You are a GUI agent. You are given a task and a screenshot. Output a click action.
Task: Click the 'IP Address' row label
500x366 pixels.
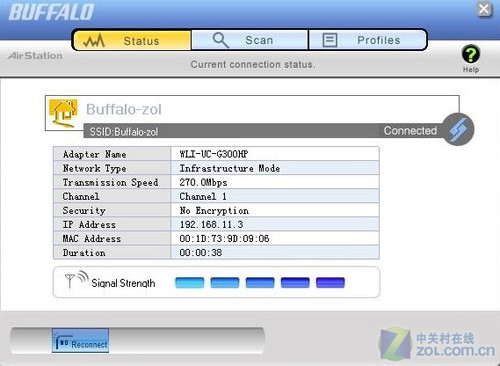[89, 224]
